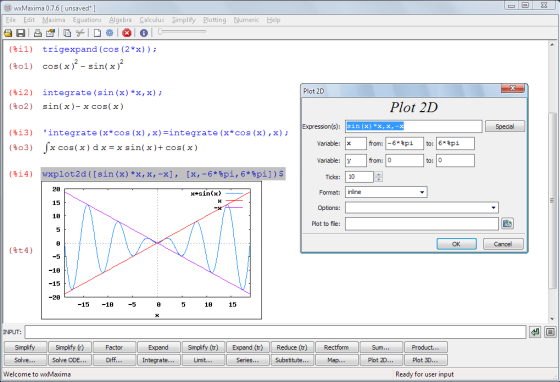Screen dimensions: 560x382
Task: Click the inline plot of x*sin(x)
Action: pos(151,250)
